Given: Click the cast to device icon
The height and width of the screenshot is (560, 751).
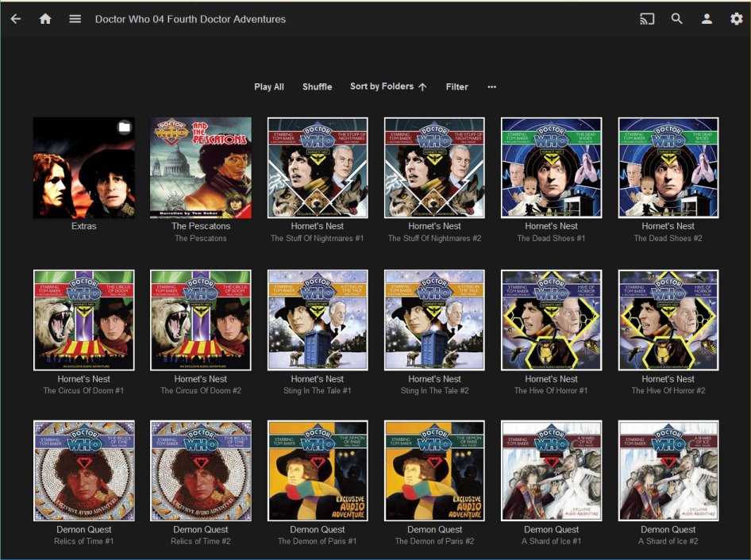Looking at the screenshot, I should (647, 19).
